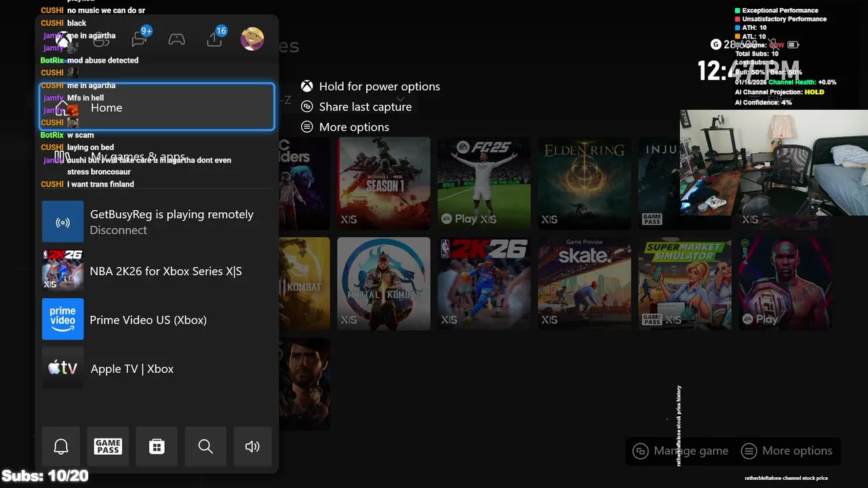Select NBA 2K26 tile in games grid

[484, 283]
